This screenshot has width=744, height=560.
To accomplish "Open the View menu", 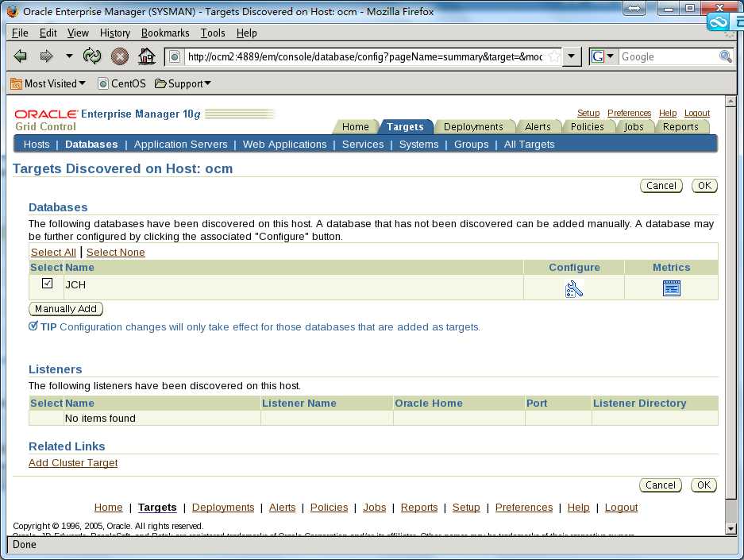I will point(78,33).
